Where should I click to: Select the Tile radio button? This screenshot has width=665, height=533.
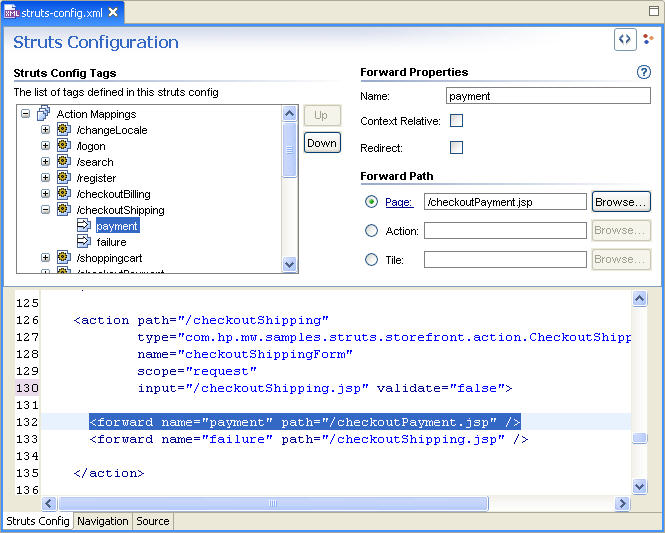click(372, 259)
